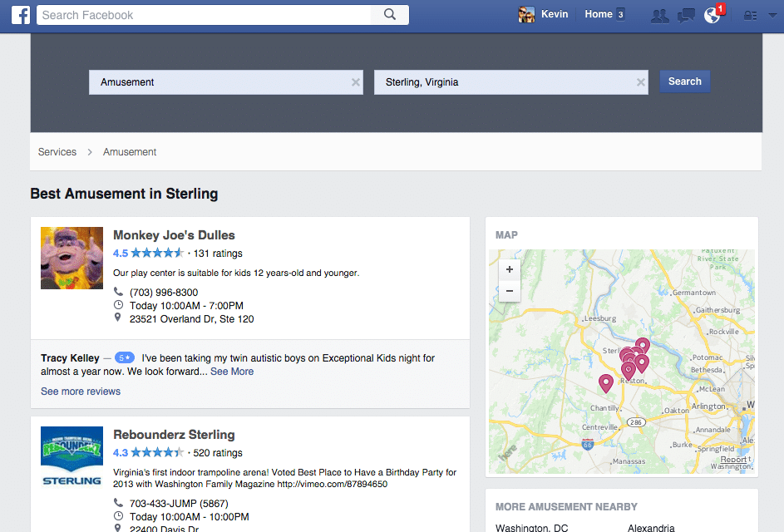Click Rebounderz phone number 703-433-JUMP
The width and height of the screenshot is (784, 532).
pyautogui.click(x=179, y=504)
